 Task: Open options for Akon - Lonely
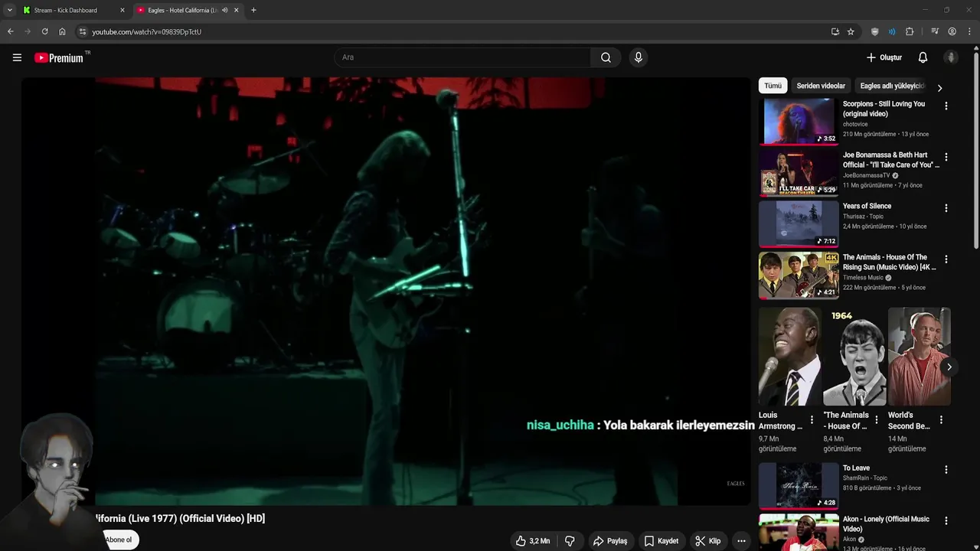[946, 521]
